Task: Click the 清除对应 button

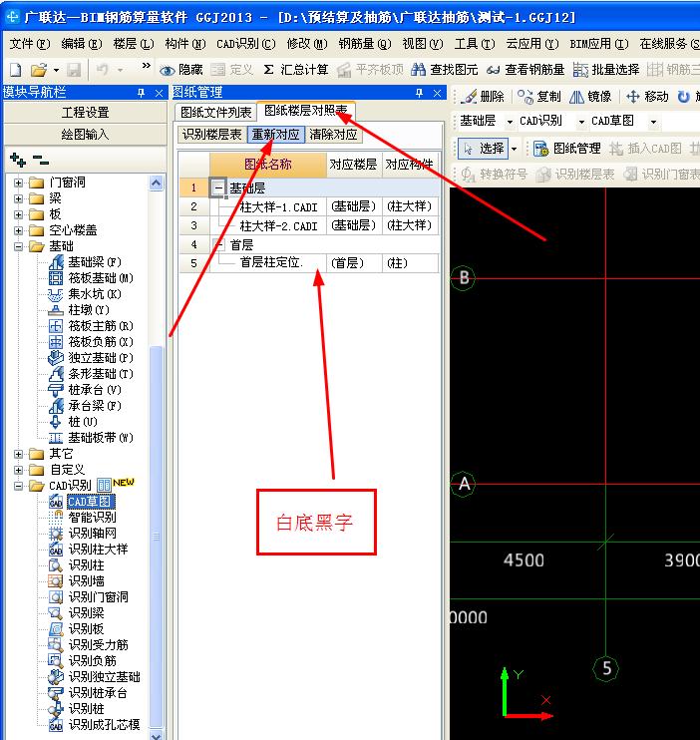Action: (x=333, y=135)
